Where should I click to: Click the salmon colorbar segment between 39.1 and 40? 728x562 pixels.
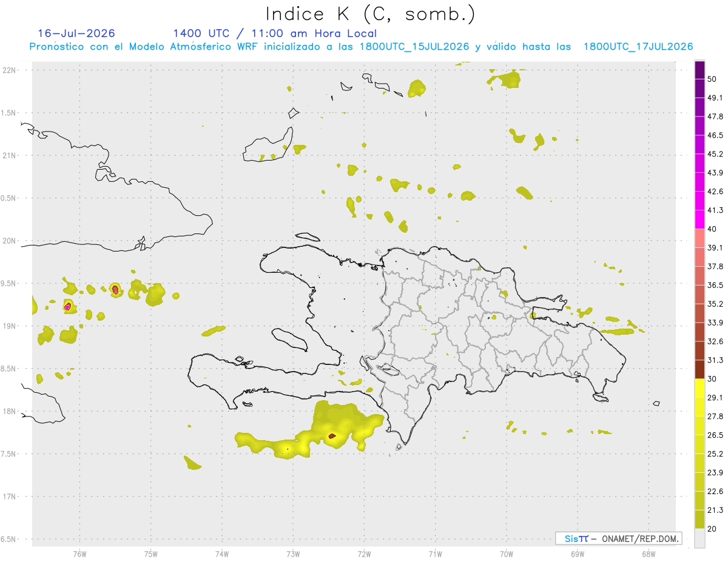point(700,238)
